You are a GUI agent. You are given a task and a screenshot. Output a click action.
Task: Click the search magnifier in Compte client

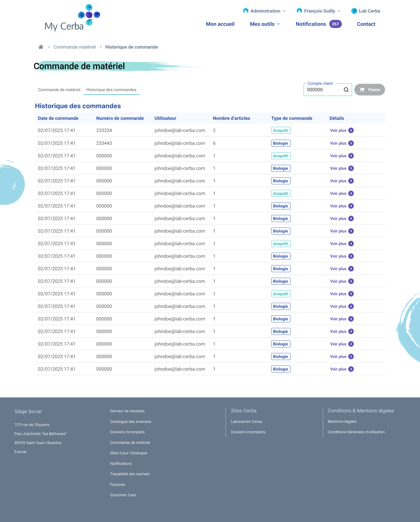346,90
